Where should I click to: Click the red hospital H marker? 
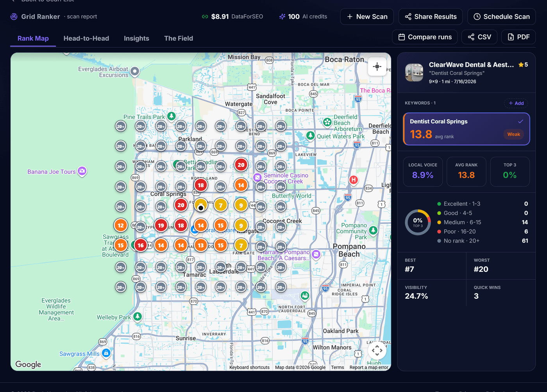(x=354, y=180)
